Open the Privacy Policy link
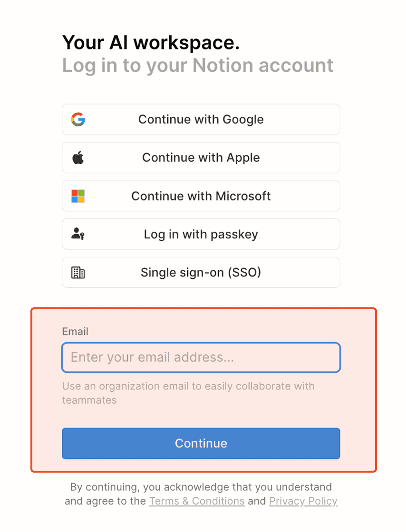The width and height of the screenshot is (406, 532). tap(303, 501)
